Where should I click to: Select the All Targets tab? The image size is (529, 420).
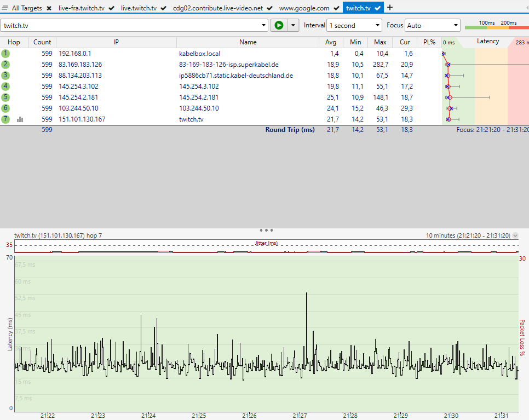point(27,8)
